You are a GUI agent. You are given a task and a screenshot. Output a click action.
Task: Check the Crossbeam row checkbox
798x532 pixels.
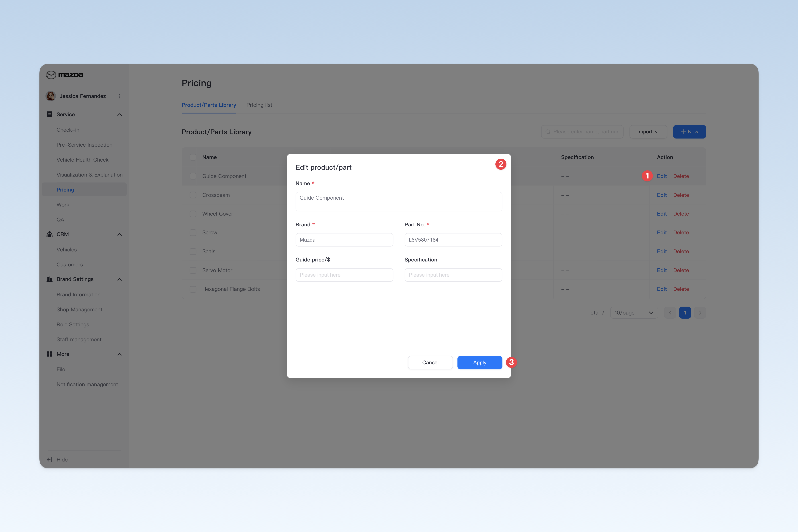(x=193, y=195)
